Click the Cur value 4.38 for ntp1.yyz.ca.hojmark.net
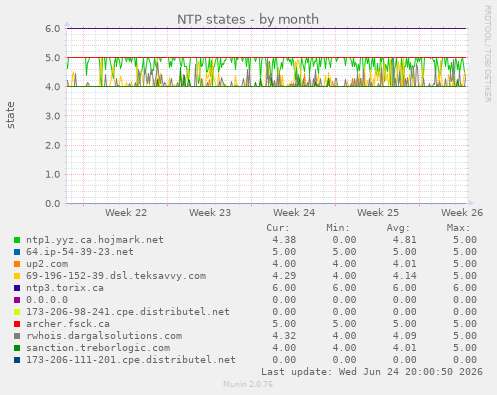The width and height of the screenshot is (497, 395). [x=284, y=240]
